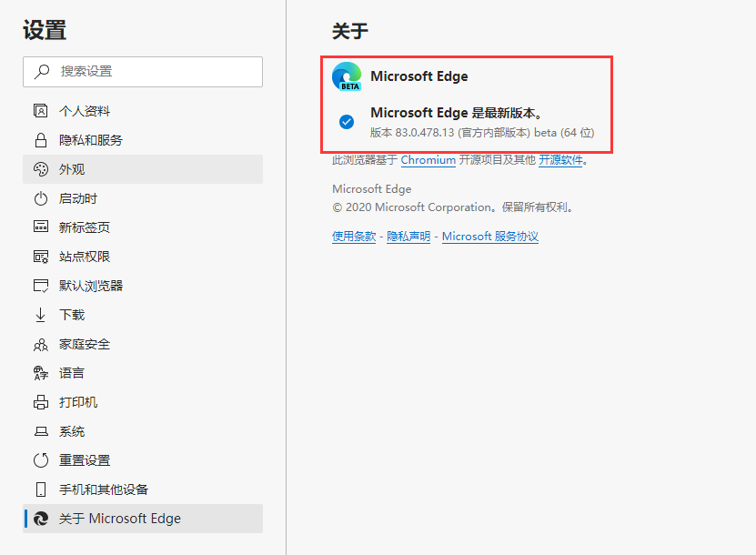Click the printer icon for 打印机
Screen dimensions: 756x555
40,402
